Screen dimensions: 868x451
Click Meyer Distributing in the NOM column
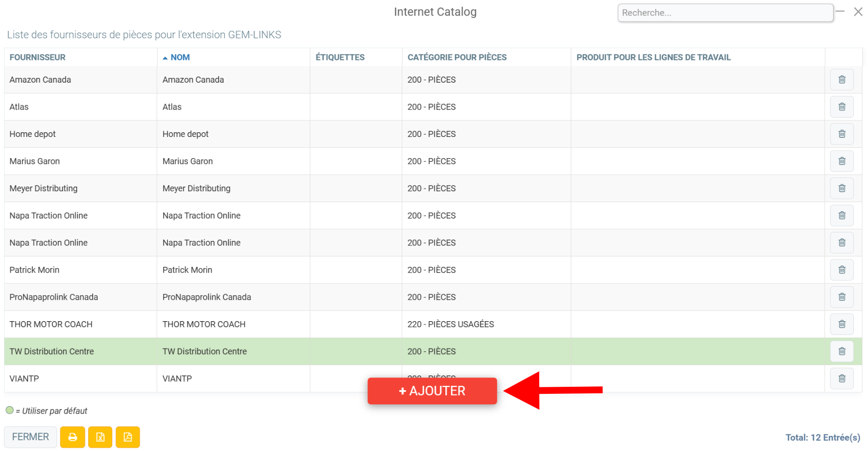(197, 188)
